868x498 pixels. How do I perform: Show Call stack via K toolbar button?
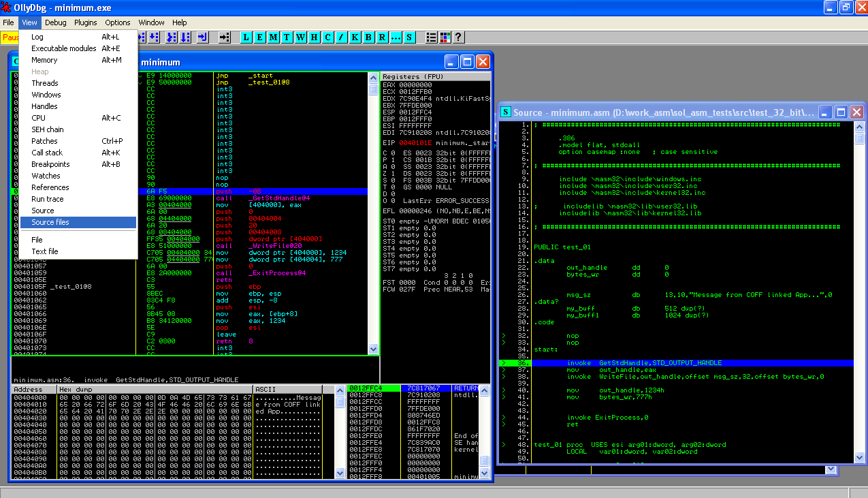[x=355, y=37]
